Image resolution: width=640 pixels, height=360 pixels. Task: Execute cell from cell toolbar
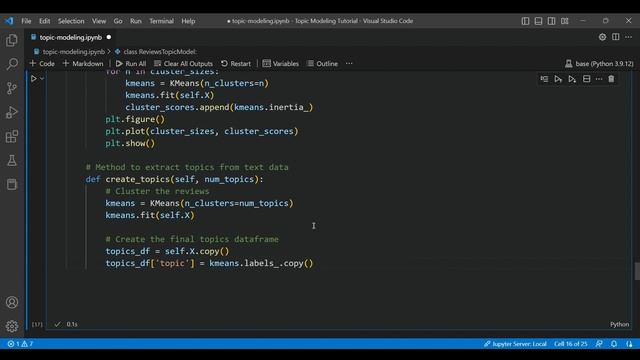[558, 79]
